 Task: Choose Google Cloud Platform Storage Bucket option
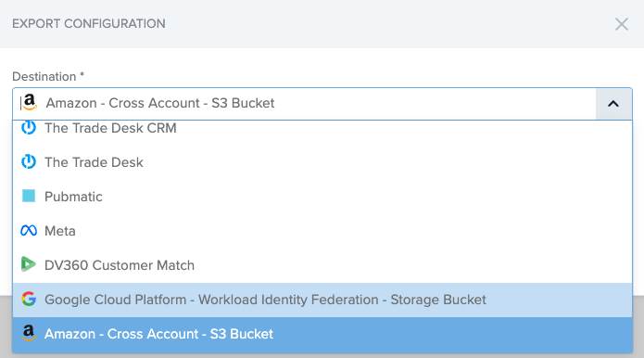322,300
